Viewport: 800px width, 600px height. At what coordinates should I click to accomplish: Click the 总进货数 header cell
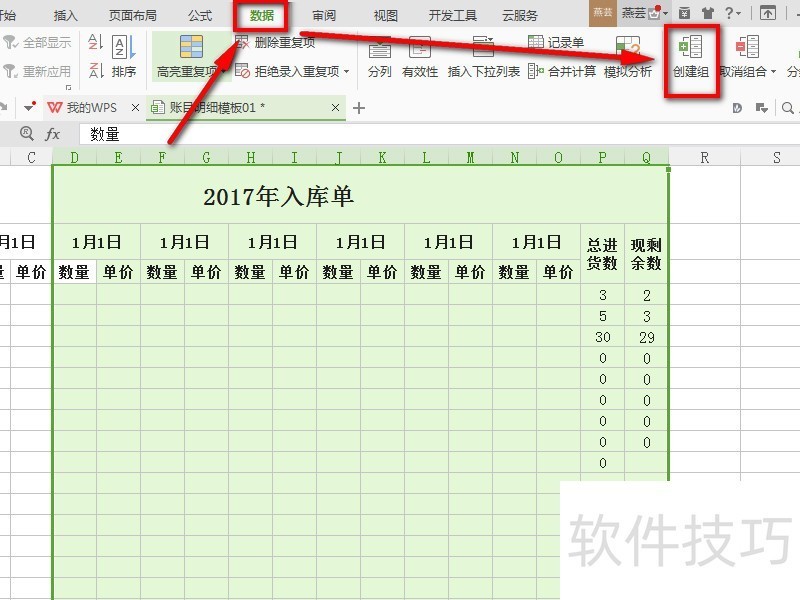coord(603,254)
